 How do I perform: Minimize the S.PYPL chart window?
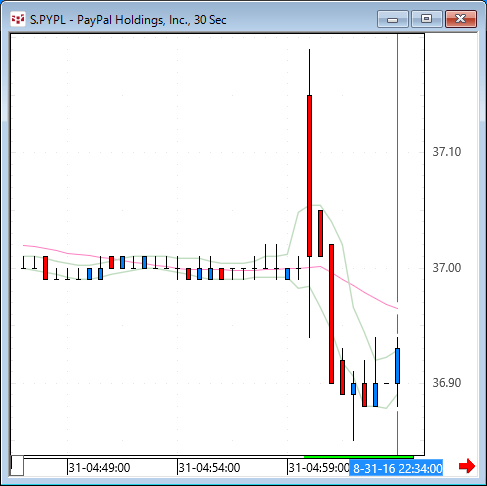[x=393, y=19]
